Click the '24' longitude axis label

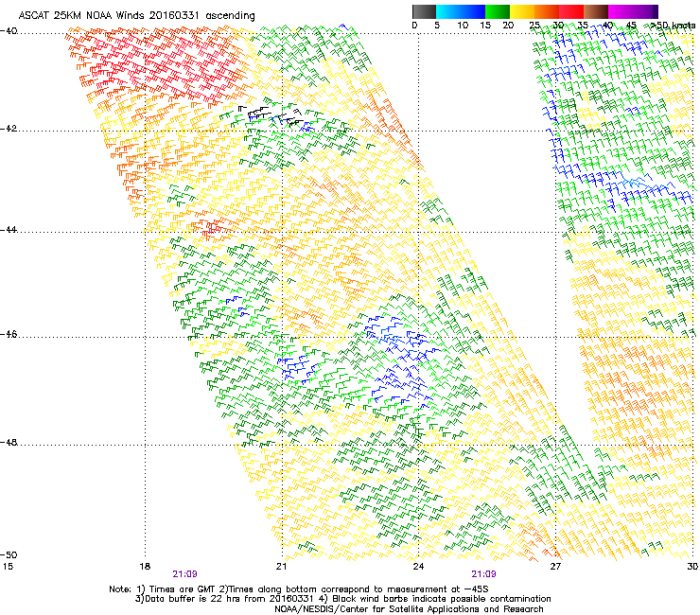tap(418, 567)
